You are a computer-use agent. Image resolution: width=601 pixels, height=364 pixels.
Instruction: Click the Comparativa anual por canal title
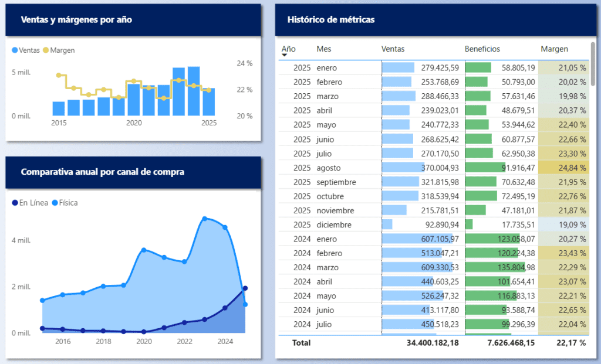102,172
